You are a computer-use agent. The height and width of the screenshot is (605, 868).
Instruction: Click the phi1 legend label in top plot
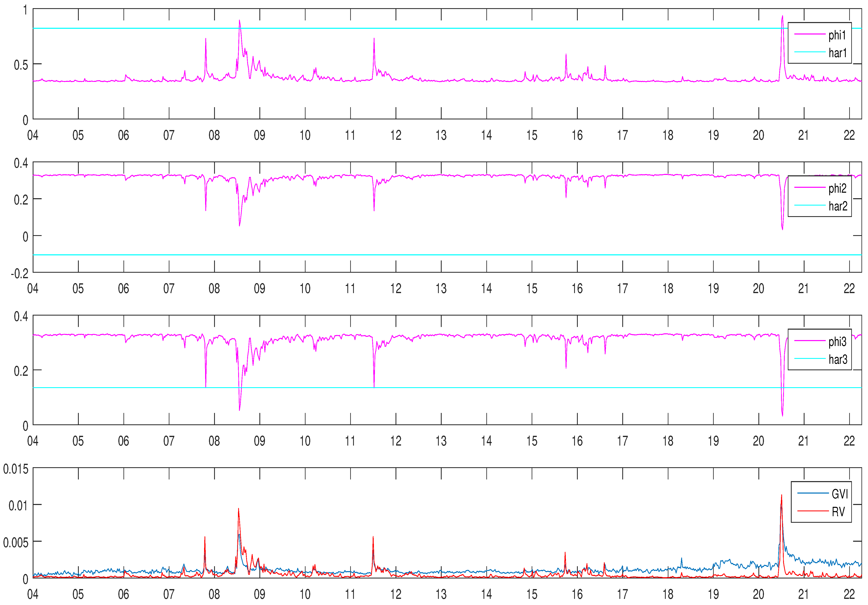[837, 35]
